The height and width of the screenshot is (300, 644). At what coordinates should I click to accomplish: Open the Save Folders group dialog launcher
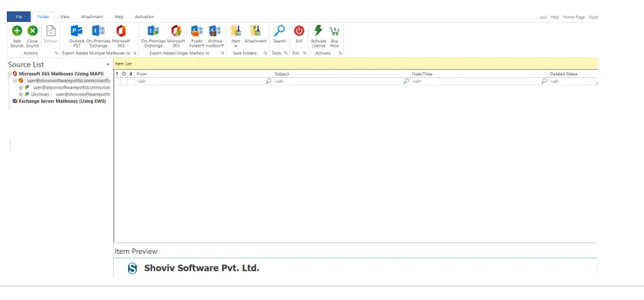pyautogui.click(x=265, y=53)
